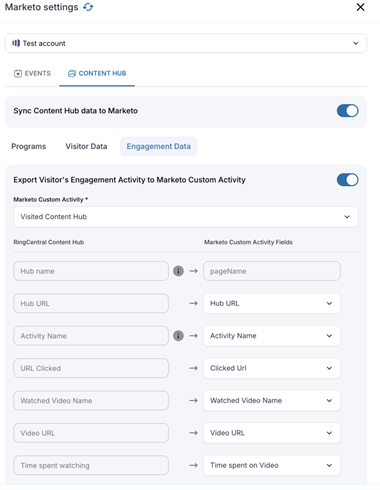Click the info icon next to Activity Name

point(178,336)
